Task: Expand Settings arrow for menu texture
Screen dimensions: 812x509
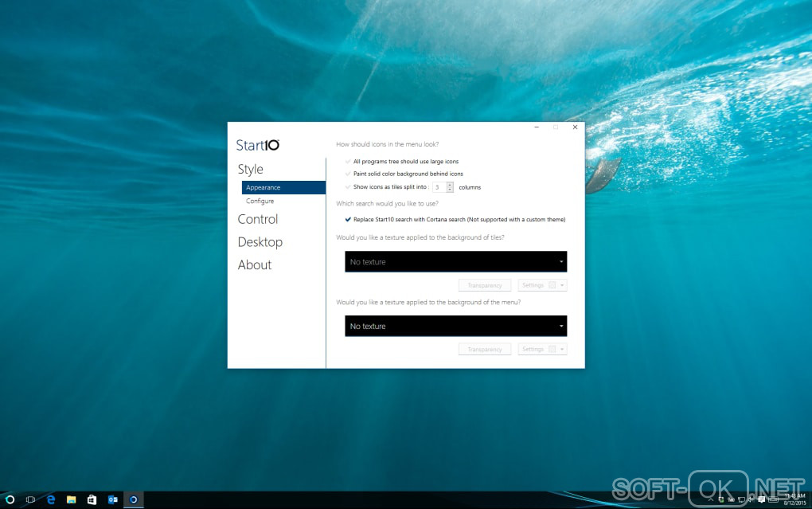Action: point(562,350)
